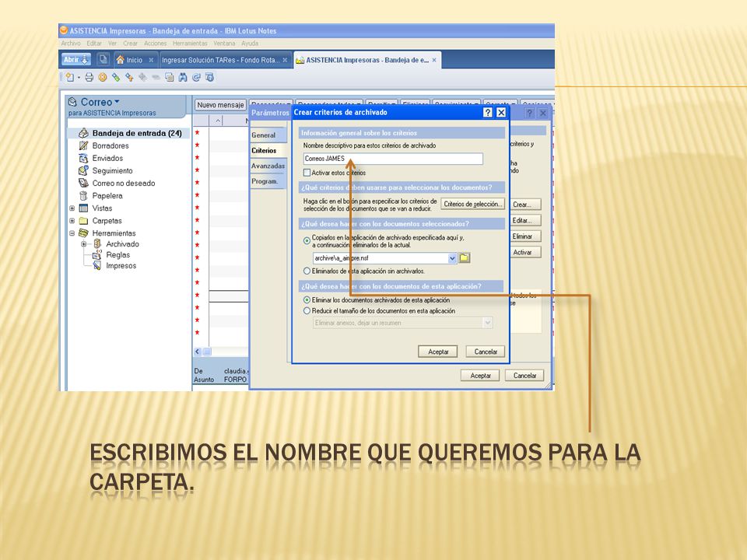Expand the Vistas tree node
The width and height of the screenshot is (747, 560).
tap(72, 208)
